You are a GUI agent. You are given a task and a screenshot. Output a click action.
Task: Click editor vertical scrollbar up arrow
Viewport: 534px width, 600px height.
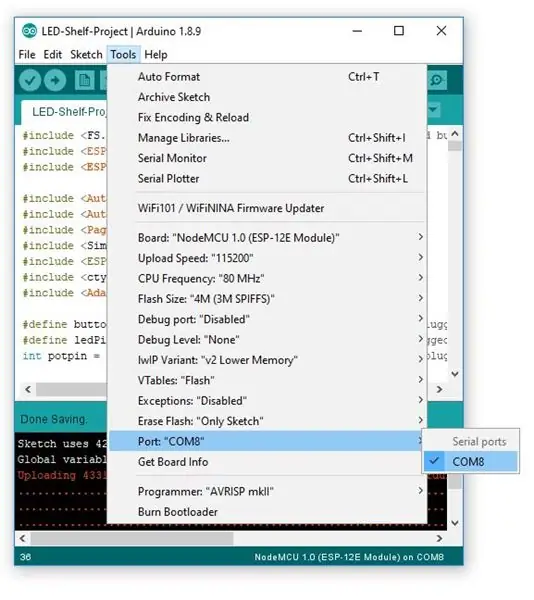455,134
